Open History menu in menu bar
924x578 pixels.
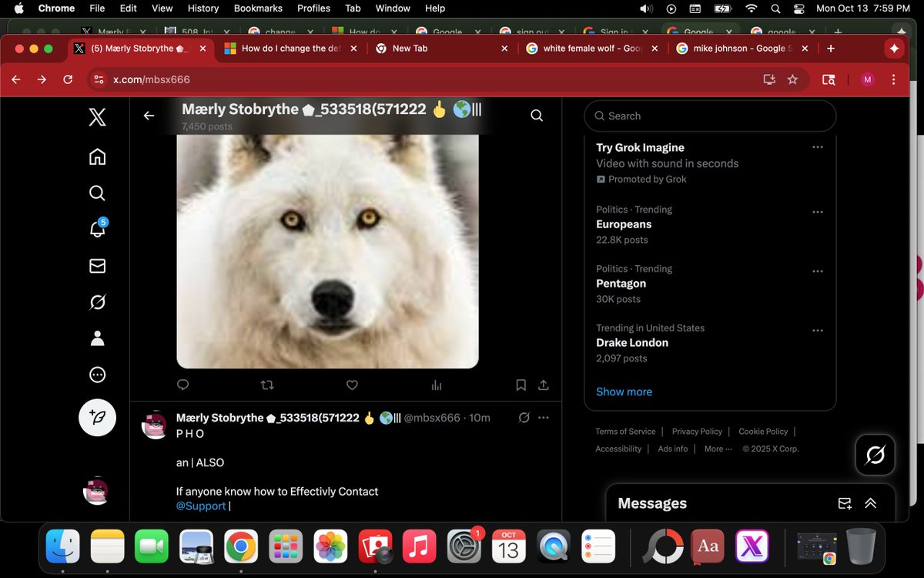[x=203, y=8]
